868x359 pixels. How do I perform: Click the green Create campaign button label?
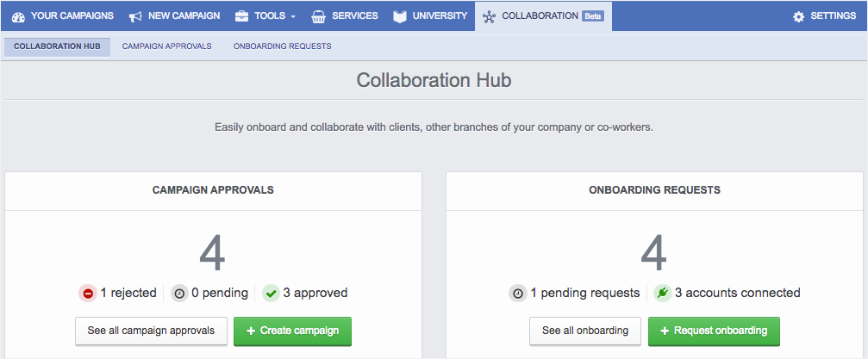[299, 331]
